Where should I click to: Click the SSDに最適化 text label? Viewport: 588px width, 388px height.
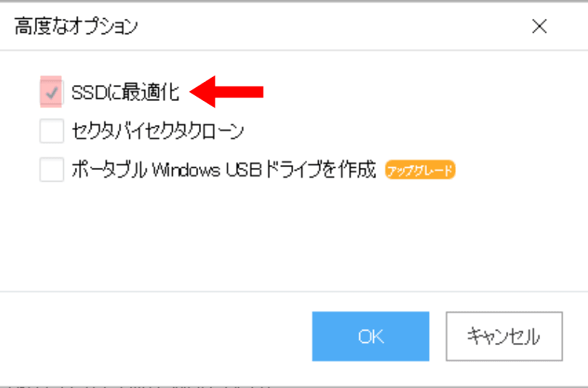(126, 92)
